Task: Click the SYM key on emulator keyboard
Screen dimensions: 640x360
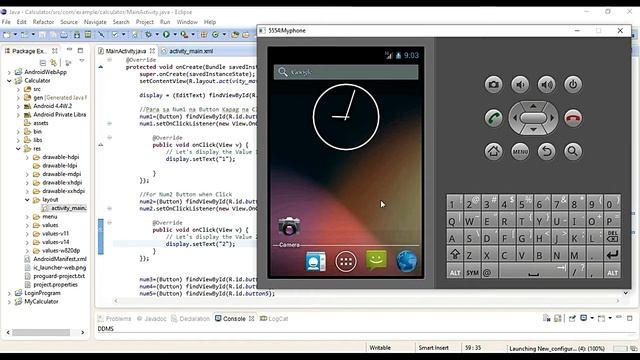Action: click(x=472, y=272)
